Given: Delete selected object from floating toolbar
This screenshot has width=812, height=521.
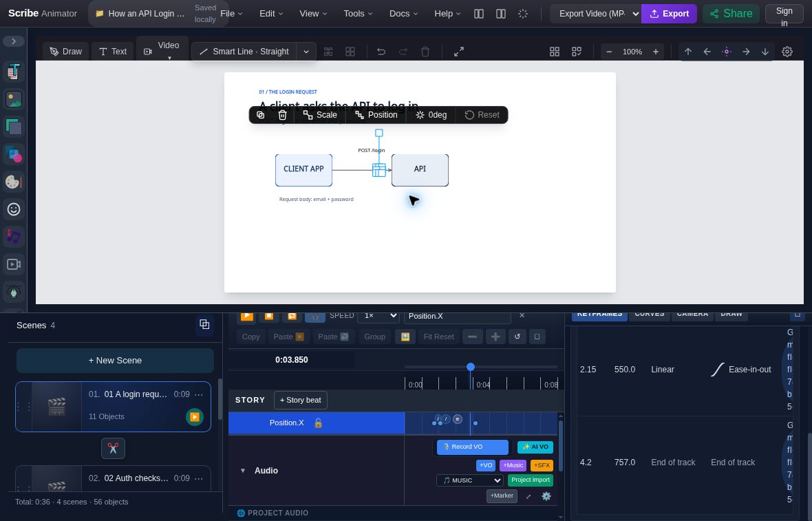Looking at the screenshot, I should coord(282,115).
